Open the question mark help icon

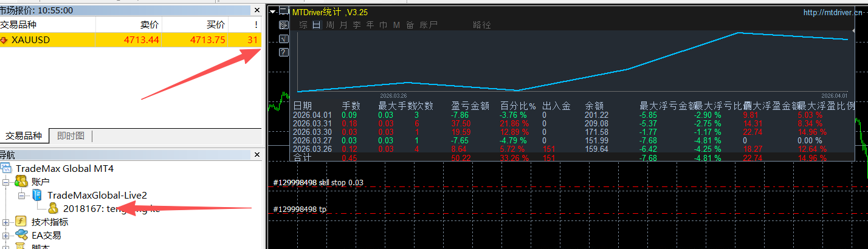(x=284, y=52)
